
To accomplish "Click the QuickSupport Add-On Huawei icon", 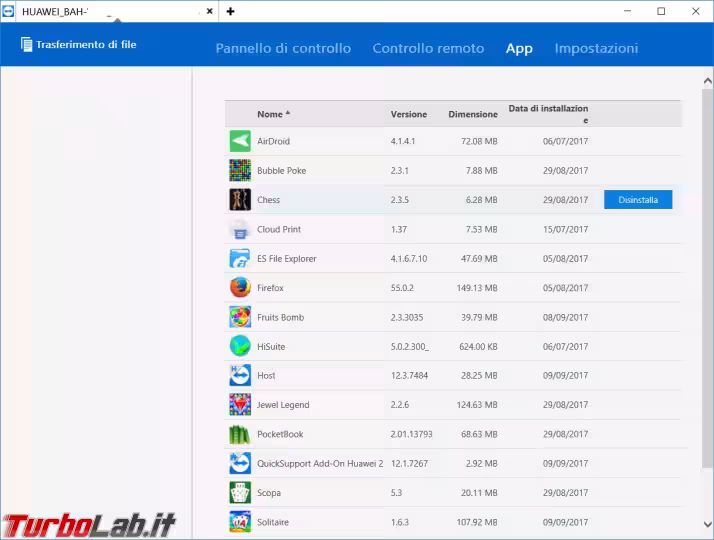I will pyautogui.click(x=240, y=464).
